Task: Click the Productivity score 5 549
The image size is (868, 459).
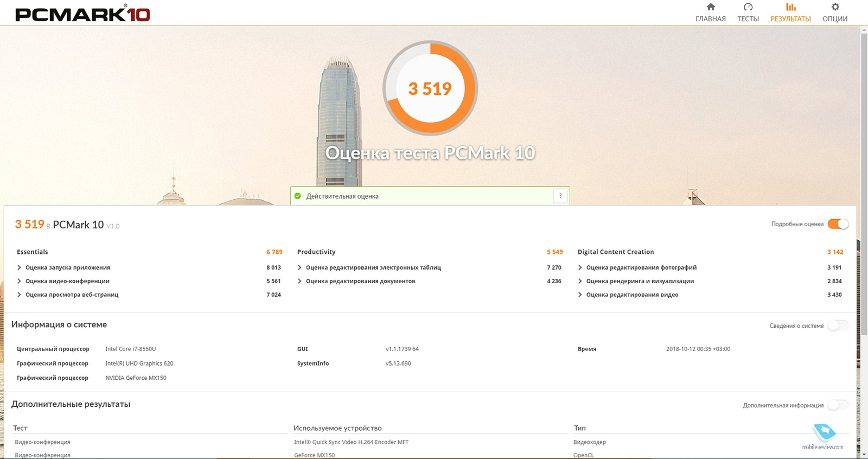Action: (555, 252)
